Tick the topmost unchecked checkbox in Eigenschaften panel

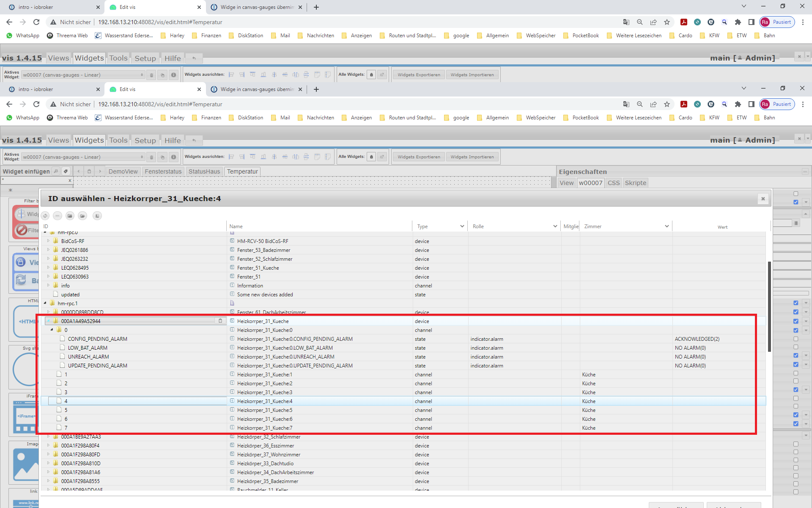(796, 194)
